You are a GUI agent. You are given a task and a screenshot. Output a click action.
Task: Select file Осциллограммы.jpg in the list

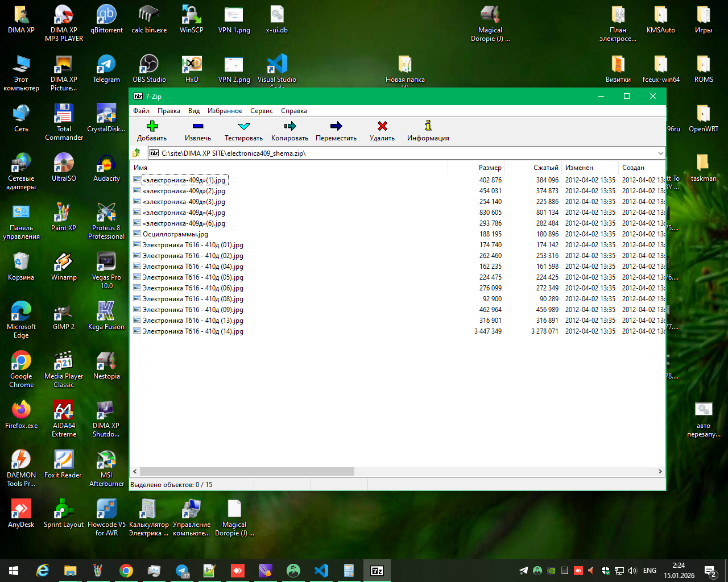[x=175, y=234]
